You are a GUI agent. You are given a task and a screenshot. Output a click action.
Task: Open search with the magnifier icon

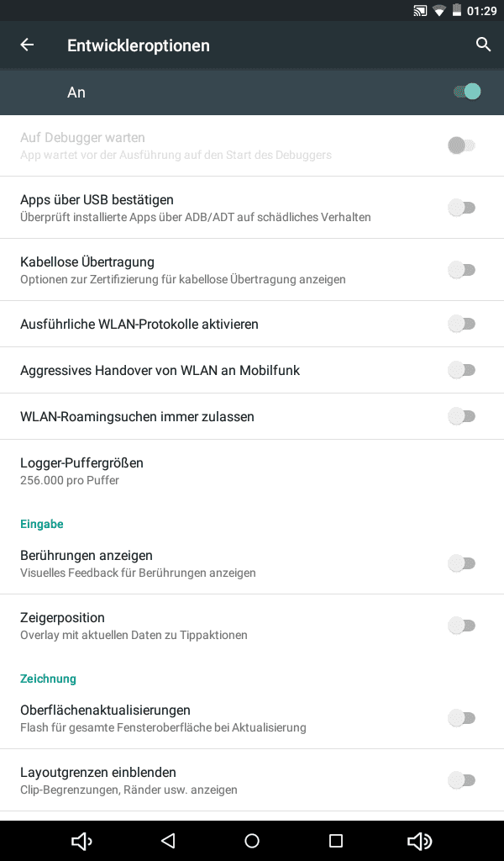pos(483,45)
